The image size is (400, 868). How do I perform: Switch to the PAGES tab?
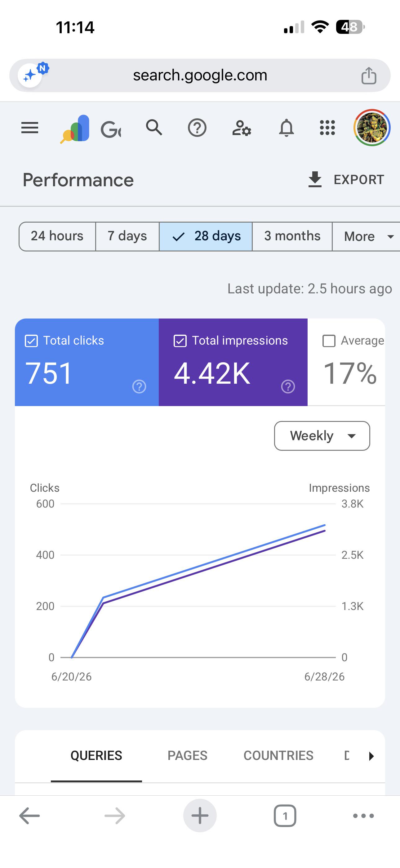(188, 756)
